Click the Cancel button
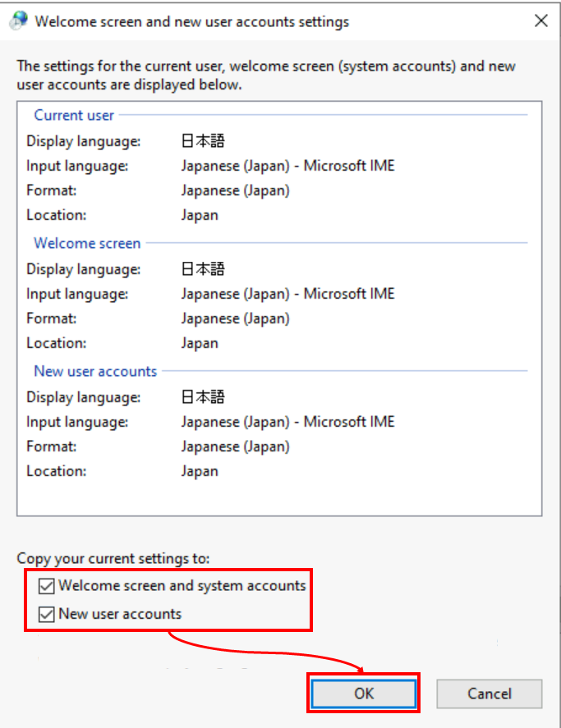 pos(489,694)
